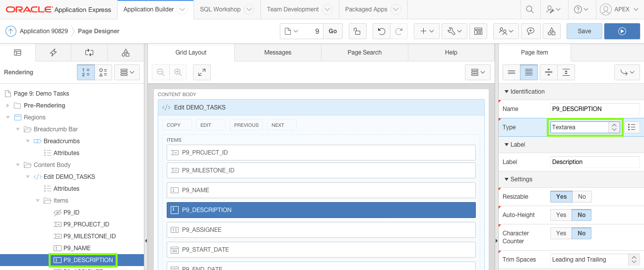Go up to Application 90829 with the arrow icon
The width and height of the screenshot is (644, 270).
[x=11, y=31]
